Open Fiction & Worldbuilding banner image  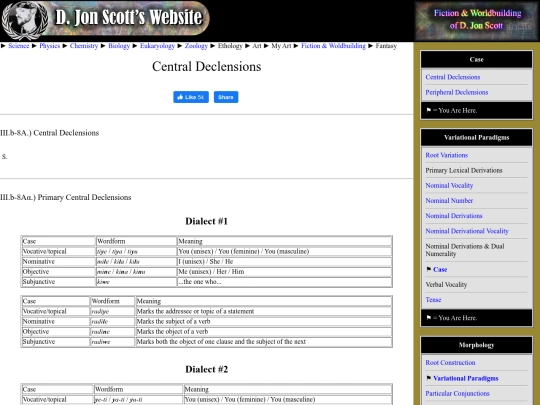(477, 21)
